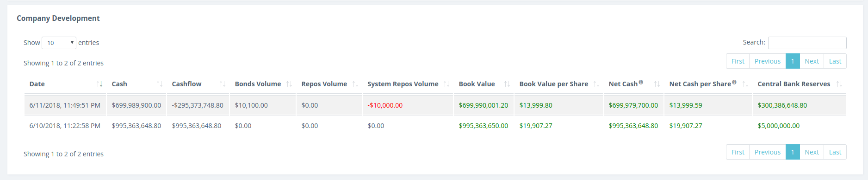This screenshot has width=868, height=180.
Task: Sort arrows for Net Cash per Share
Action: click(745, 84)
